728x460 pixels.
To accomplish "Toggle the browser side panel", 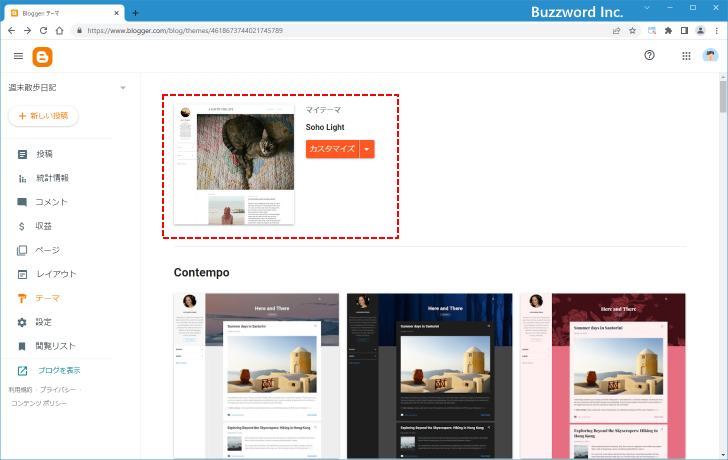I will (684, 31).
